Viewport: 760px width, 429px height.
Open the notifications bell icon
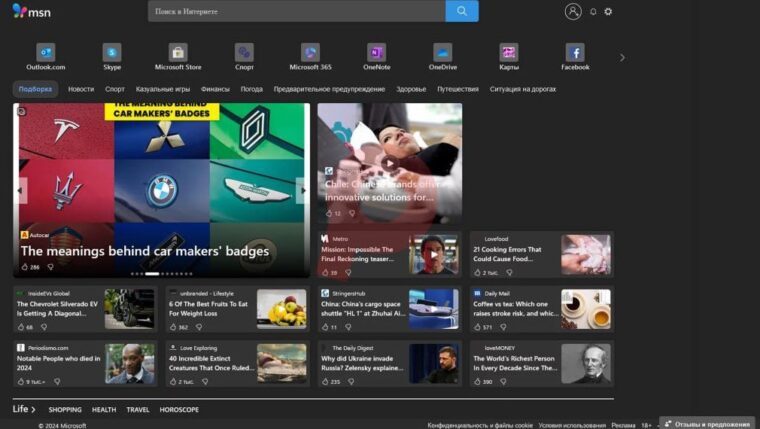[x=593, y=12]
